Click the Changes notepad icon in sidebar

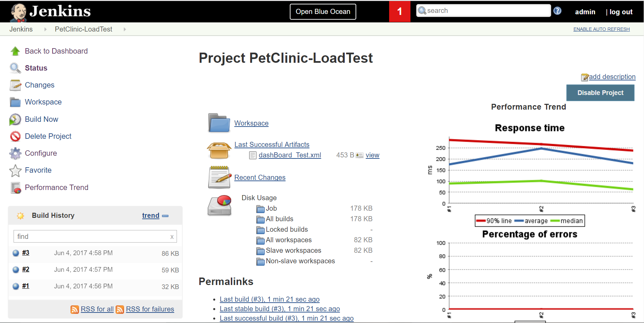pyautogui.click(x=15, y=85)
